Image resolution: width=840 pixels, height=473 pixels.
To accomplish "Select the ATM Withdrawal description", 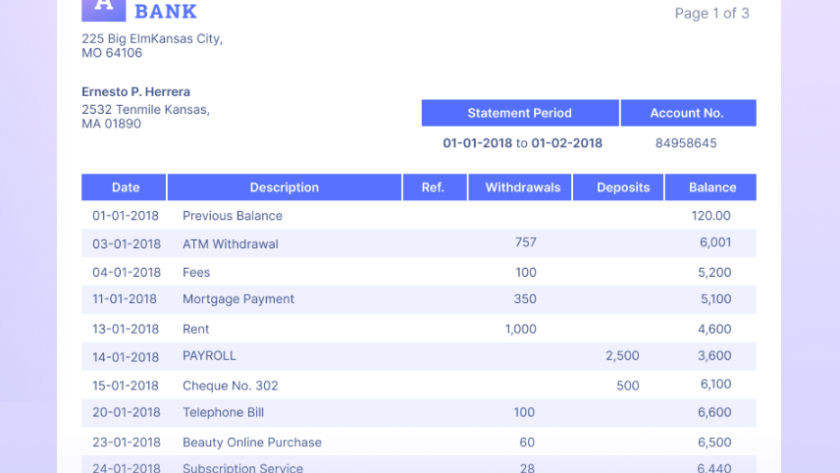I will [230, 244].
